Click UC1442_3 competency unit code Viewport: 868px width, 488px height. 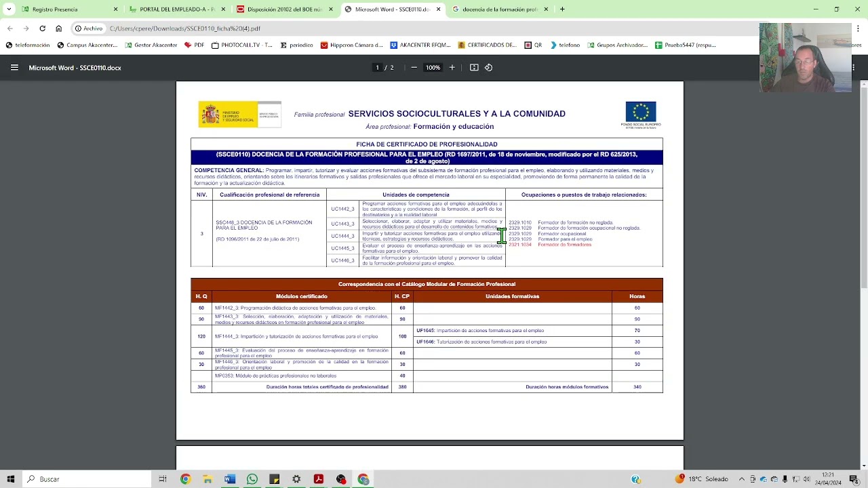point(342,209)
